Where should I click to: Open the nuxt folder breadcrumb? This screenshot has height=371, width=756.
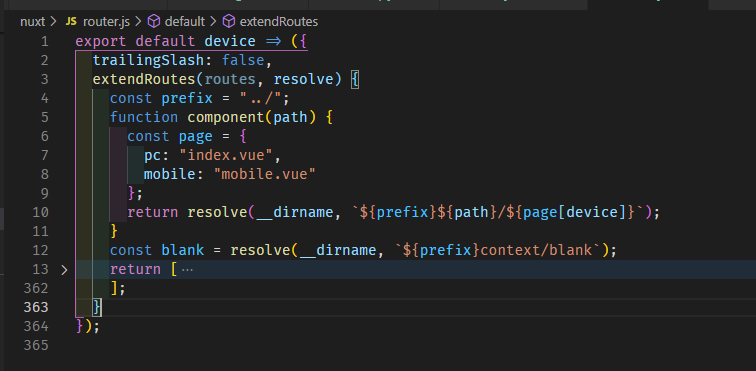tap(32, 22)
